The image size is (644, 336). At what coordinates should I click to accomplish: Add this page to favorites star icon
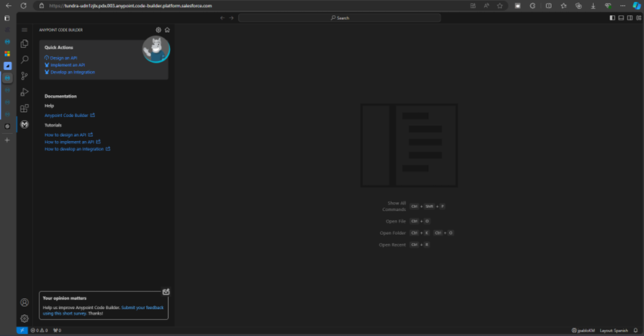500,6
